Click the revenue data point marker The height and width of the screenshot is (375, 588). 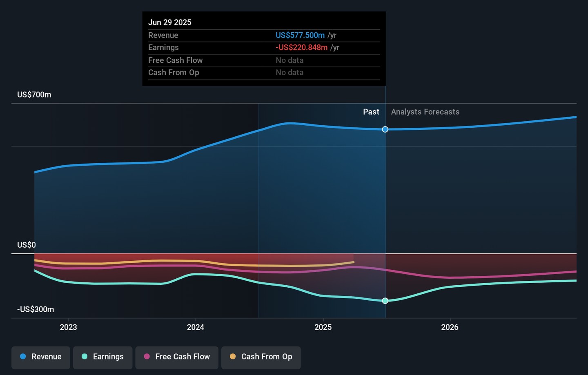point(385,129)
